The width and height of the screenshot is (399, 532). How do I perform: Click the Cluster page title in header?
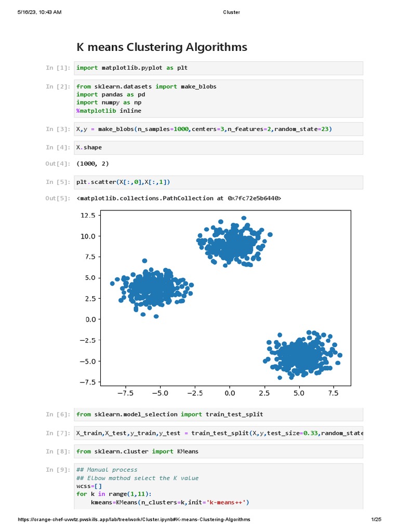click(x=231, y=12)
